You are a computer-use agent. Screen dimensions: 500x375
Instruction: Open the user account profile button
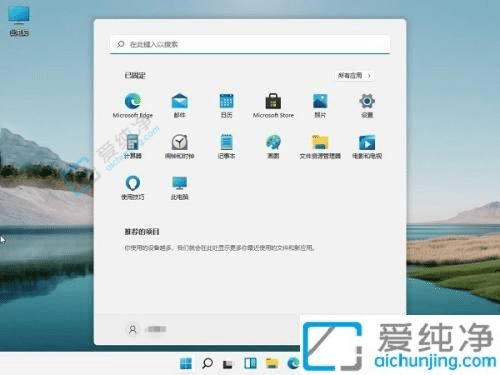(x=146, y=329)
